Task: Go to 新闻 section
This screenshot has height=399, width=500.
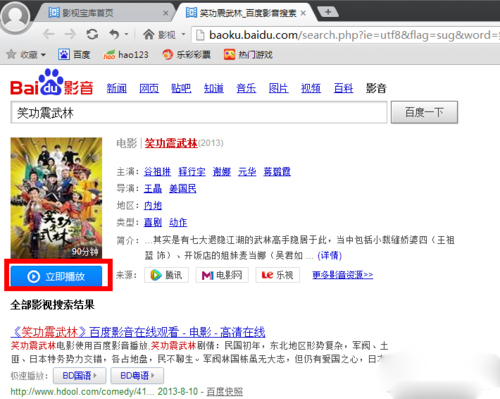Action: pyautogui.click(x=117, y=88)
